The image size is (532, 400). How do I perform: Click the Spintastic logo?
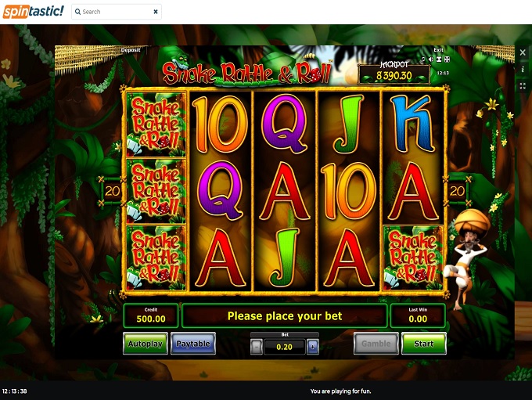pos(33,12)
